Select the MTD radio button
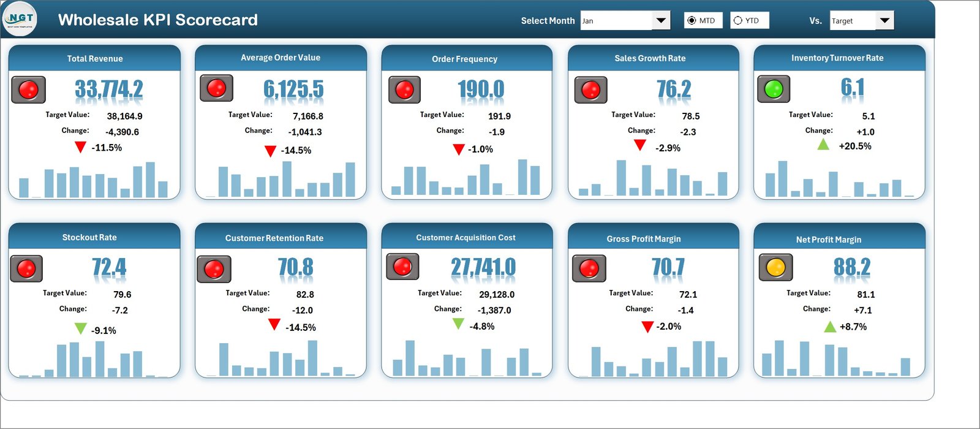Viewport: 980px width, 429px height. tap(692, 21)
